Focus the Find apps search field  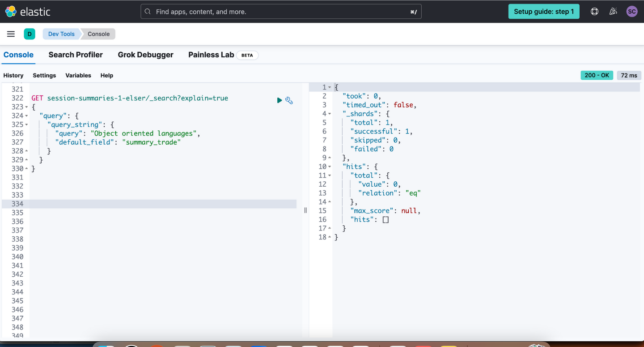click(281, 12)
